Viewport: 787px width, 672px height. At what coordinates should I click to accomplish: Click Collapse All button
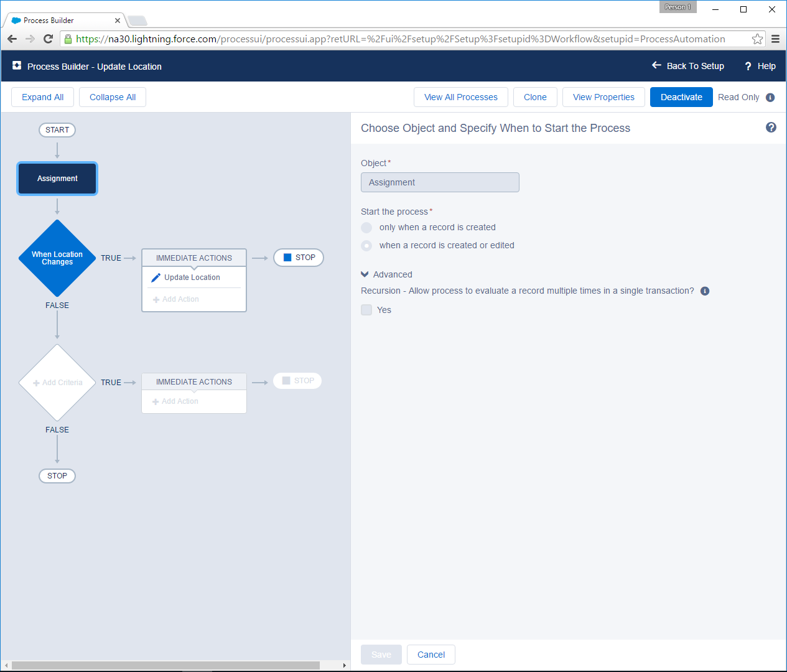pos(113,97)
